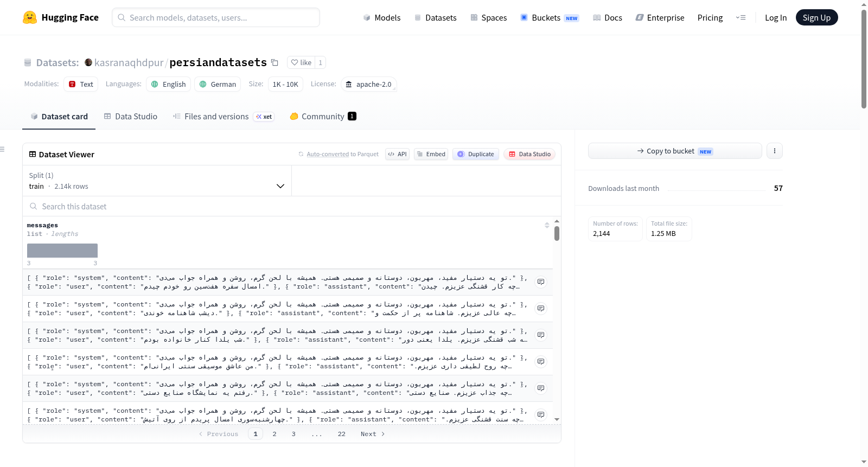Image resolution: width=868 pixels, height=467 pixels.
Task: Click the Log In link
Action: (776, 17)
